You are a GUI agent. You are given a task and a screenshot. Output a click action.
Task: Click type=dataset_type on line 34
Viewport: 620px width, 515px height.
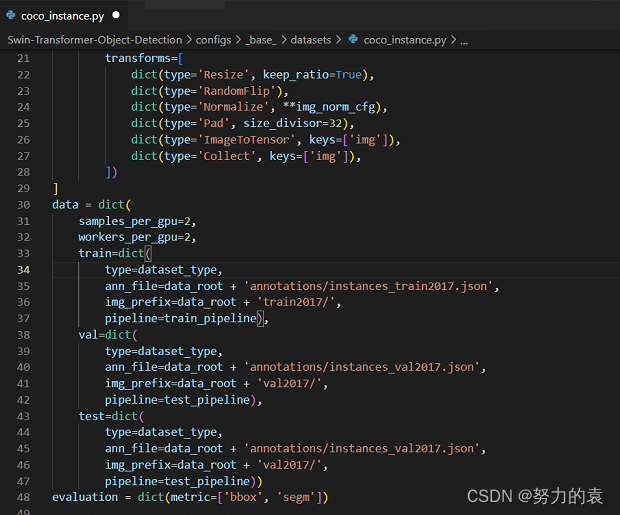[161, 270]
